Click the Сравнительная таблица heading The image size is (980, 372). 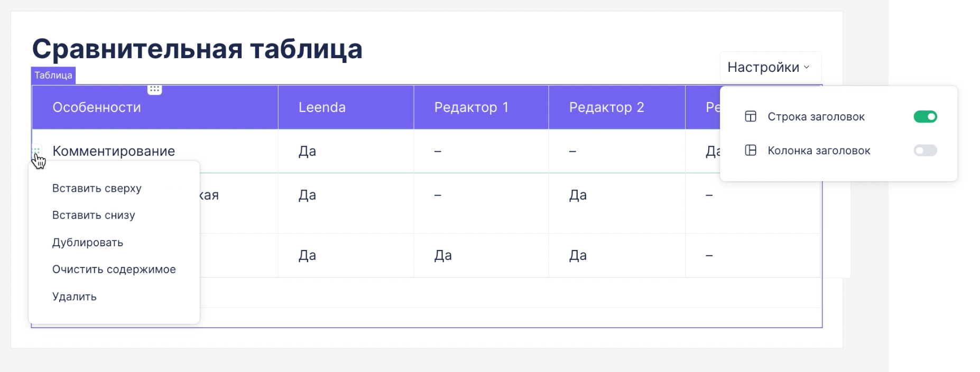(197, 49)
